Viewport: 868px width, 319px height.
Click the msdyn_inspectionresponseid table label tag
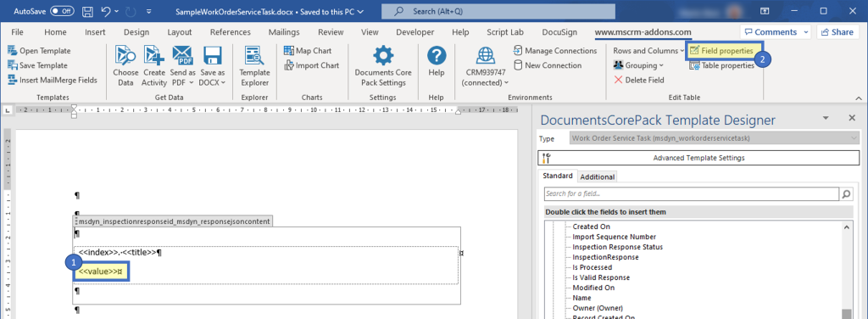[x=174, y=221]
